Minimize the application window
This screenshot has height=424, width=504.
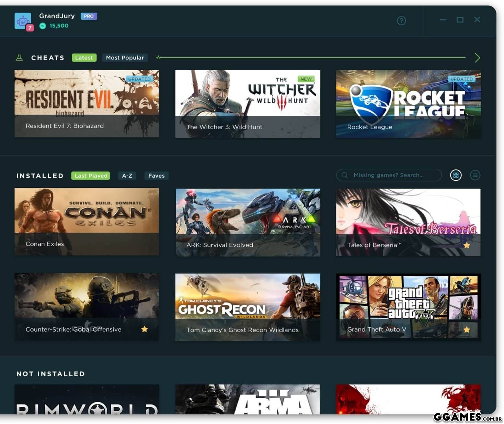point(443,20)
